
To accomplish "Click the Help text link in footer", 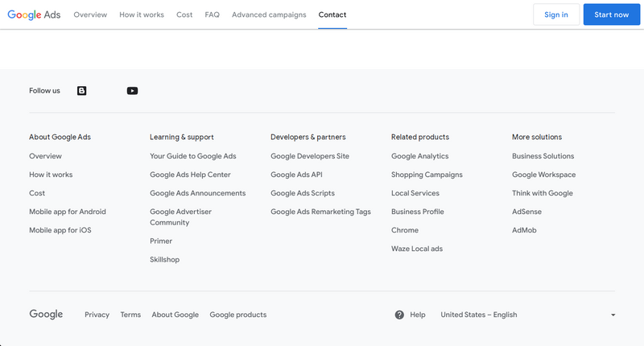I will coord(418,315).
